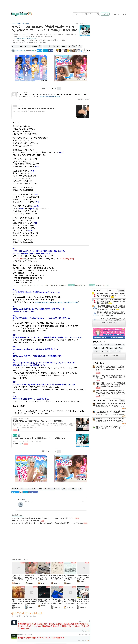Switch comments to 注目コメント tab
This screenshot has width=138, height=644.
(115, 401)
